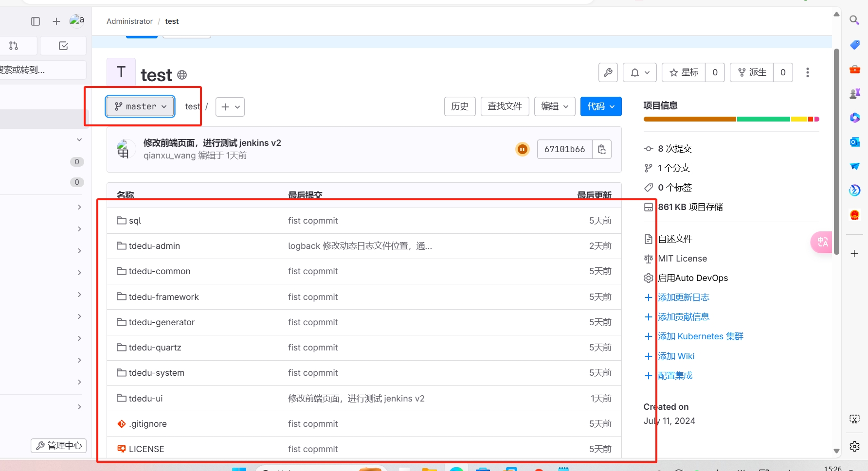This screenshot has height=471, width=868.
Task: Open the three-dot project actions menu
Action: (x=808, y=72)
